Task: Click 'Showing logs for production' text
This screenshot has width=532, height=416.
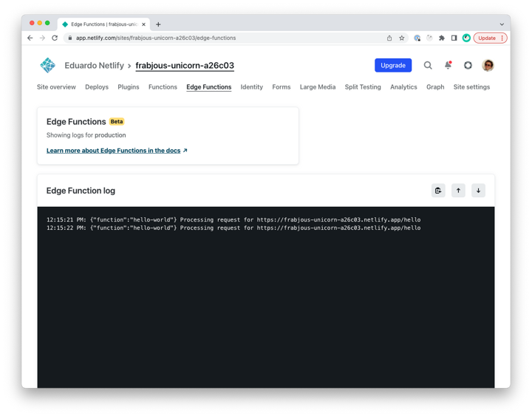Action: (86, 135)
